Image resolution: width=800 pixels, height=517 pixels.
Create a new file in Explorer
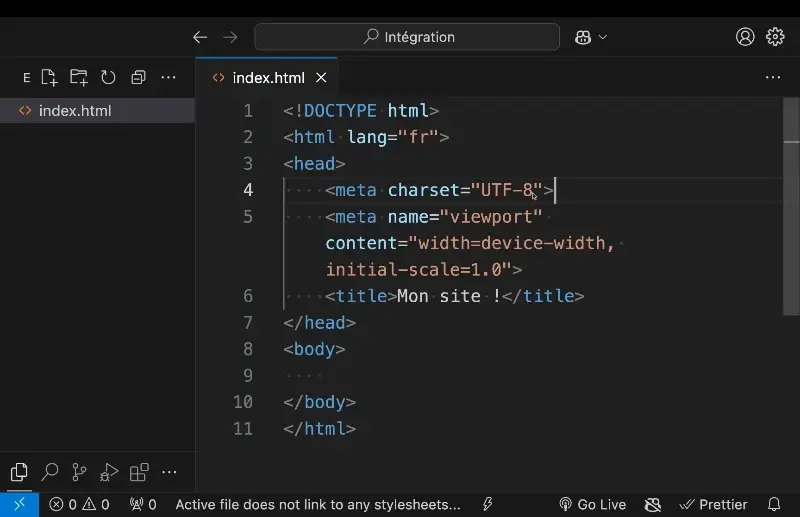click(x=49, y=78)
